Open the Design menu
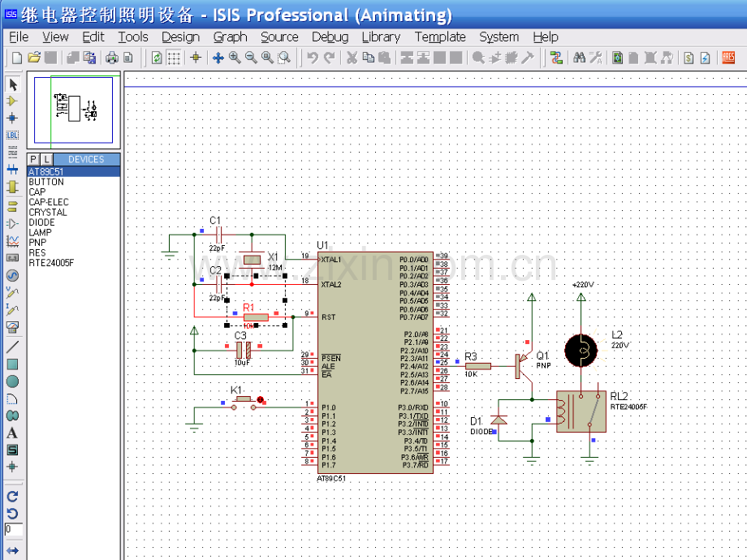 [180, 37]
